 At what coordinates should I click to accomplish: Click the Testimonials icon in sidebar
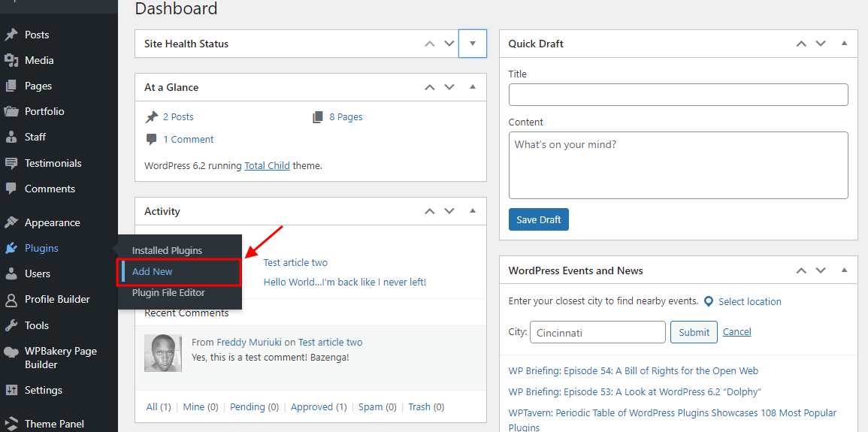click(x=11, y=163)
